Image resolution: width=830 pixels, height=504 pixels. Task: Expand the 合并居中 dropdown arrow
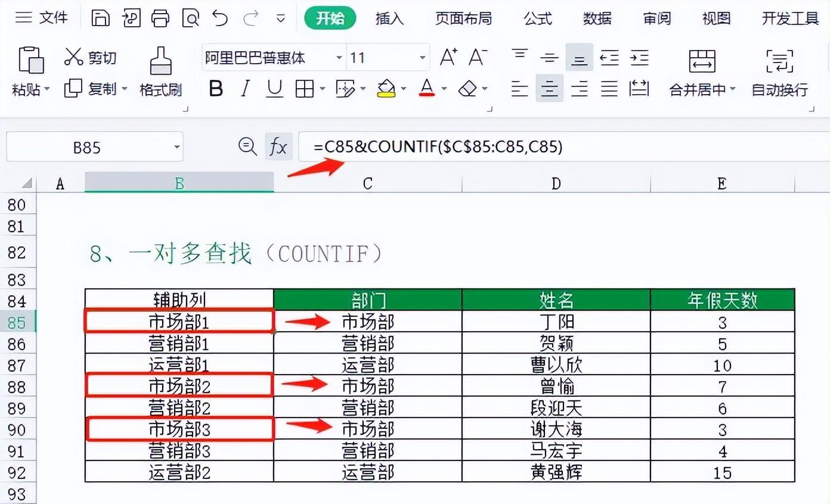733,90
